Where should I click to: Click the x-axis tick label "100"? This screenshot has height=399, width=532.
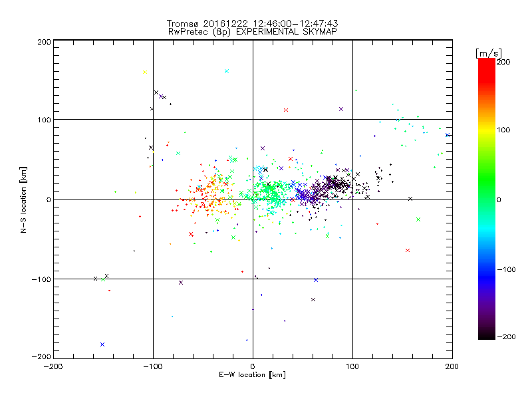[352, 366]
